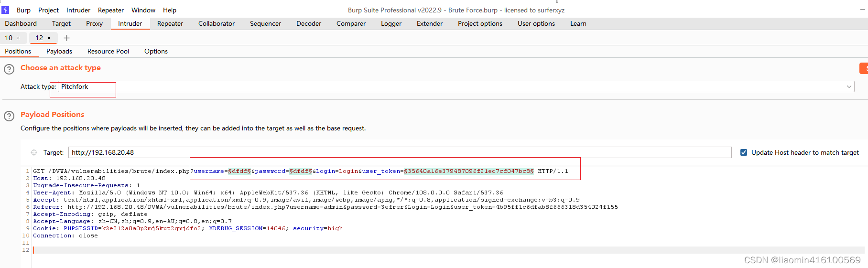Open help for Payload Positions section
The width and height of the screenshot is (868, 268).
pyautogui.click(x=9, y=116)
